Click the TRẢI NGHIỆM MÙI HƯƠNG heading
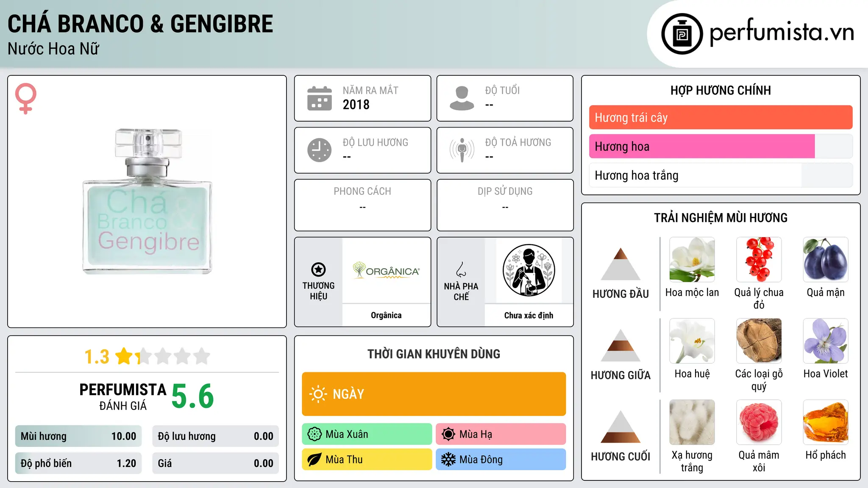Image resolution: width=868 pixels, height=488 pixels. click(x=721, y=218)
